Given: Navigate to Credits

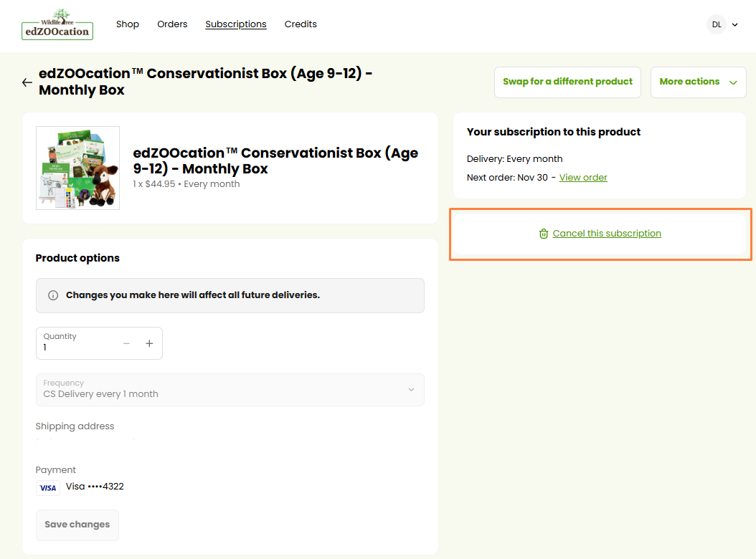Looking at the screenshot, I should pos(301,24).
